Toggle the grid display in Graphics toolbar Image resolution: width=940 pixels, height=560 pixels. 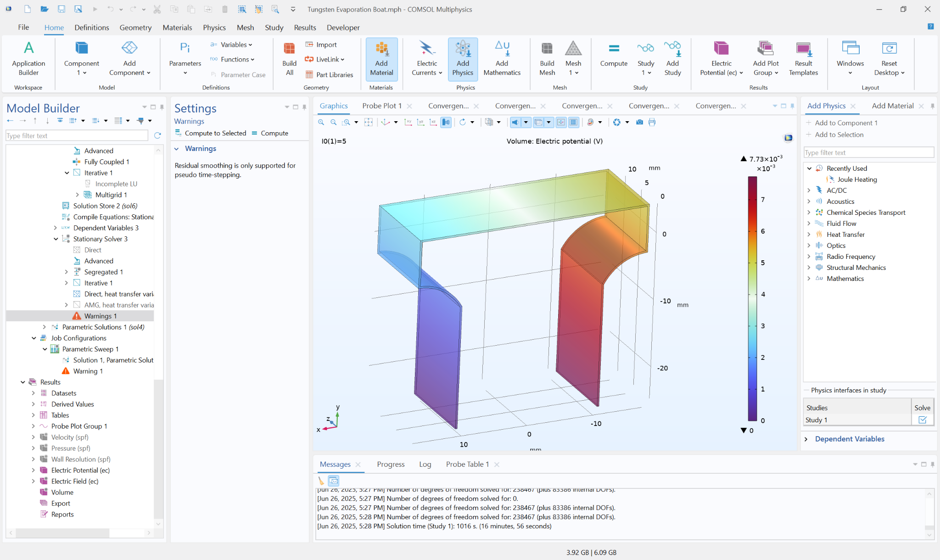[x=573, y=122]
